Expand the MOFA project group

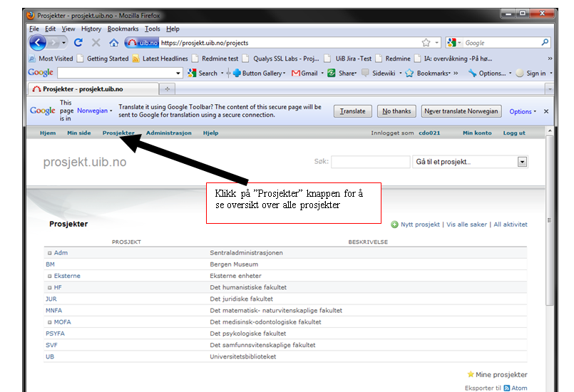(x=50, y=322)
